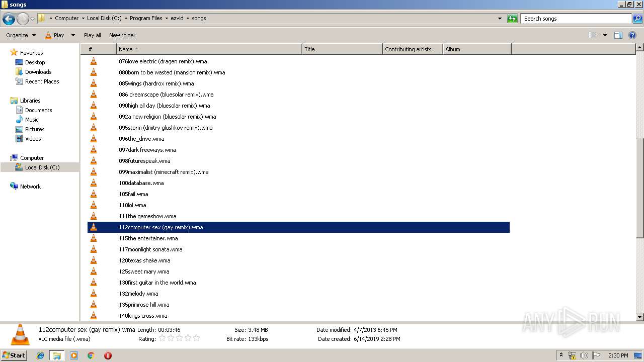Click the change view icon
The image size is (644, 362).
(x=593, y=35)
